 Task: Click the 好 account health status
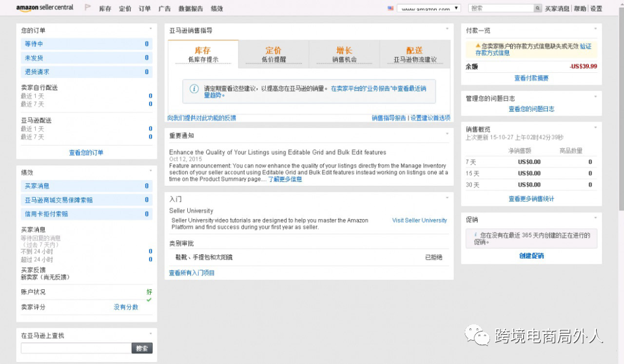(149, 292)
